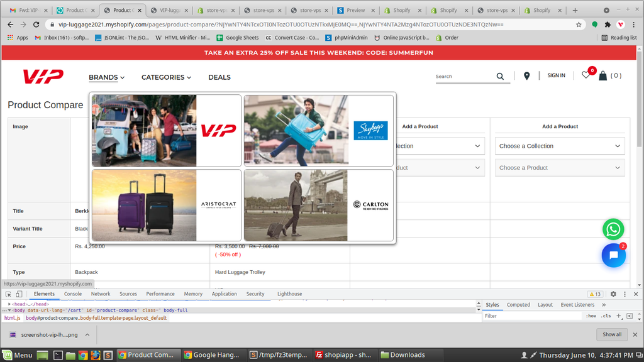Select the DevTools inspect element tool
Image resolution: width=644 pixels, height=362 pixels.
click(x=9, y=294)
